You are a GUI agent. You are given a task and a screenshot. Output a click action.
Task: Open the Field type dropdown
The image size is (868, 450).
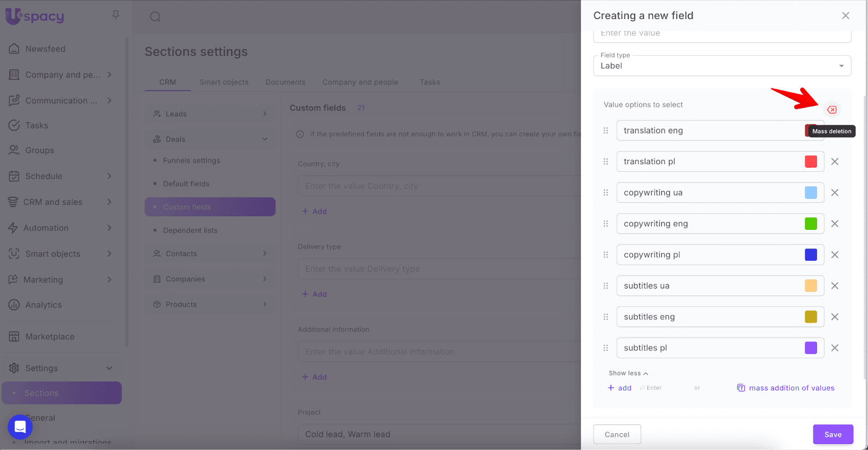722,66
